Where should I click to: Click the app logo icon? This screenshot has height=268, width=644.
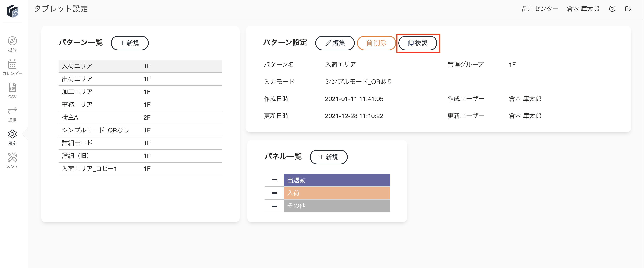pyautogui.click(x=12, y=11)
